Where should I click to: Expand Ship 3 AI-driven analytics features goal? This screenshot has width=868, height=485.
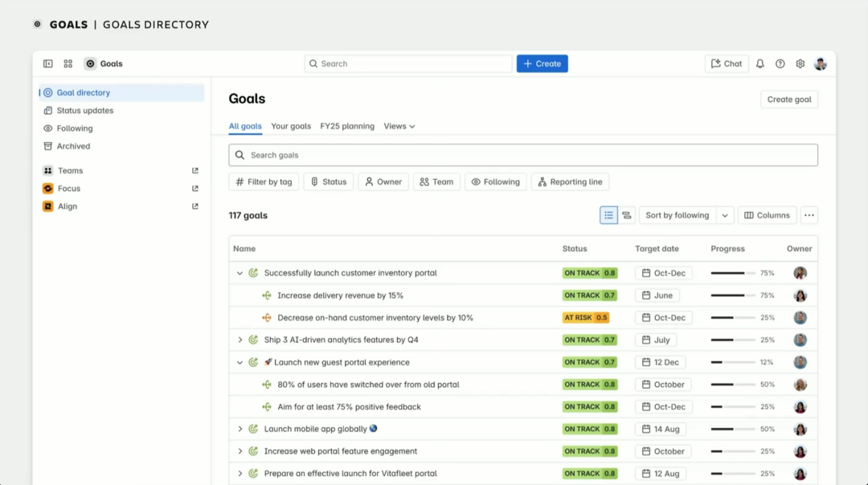240,340
